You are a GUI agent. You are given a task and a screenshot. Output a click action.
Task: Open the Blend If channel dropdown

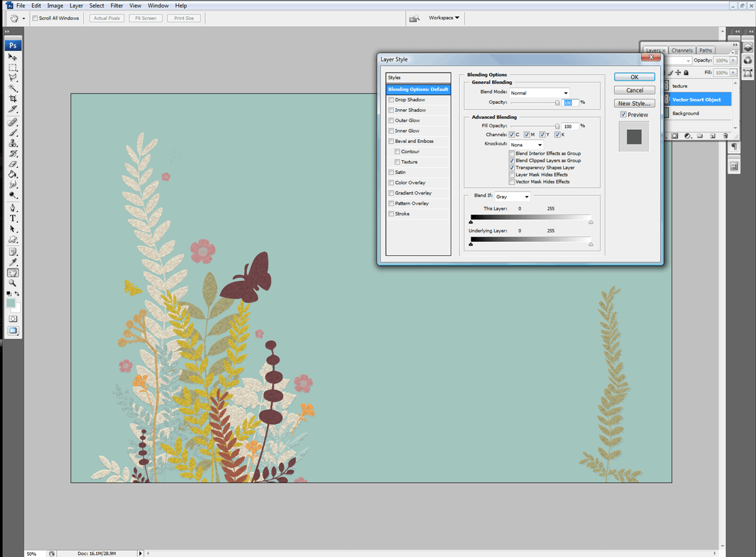(x=512, y=197)
